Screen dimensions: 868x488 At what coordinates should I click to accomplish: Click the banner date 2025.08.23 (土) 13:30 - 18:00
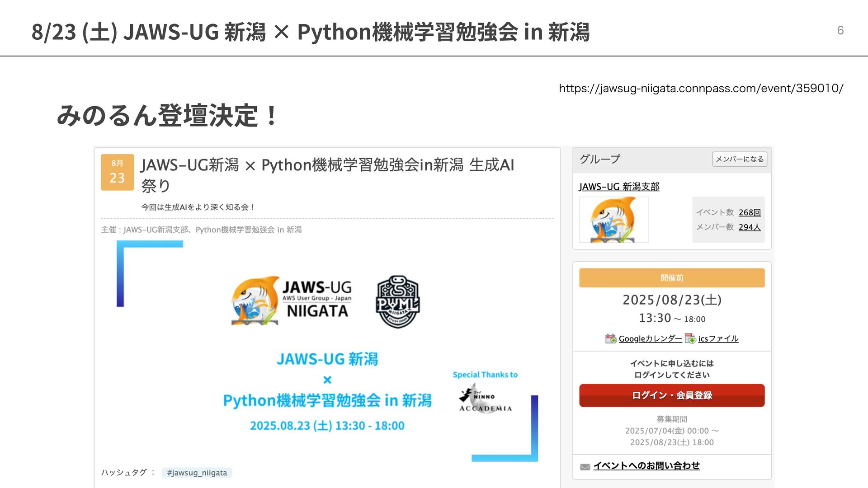click(327, 426)
